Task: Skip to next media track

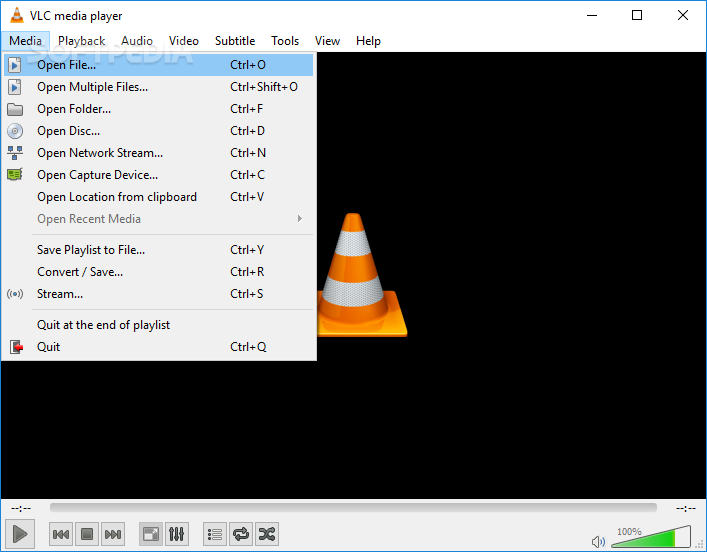Action: click(x=113, y=534)
